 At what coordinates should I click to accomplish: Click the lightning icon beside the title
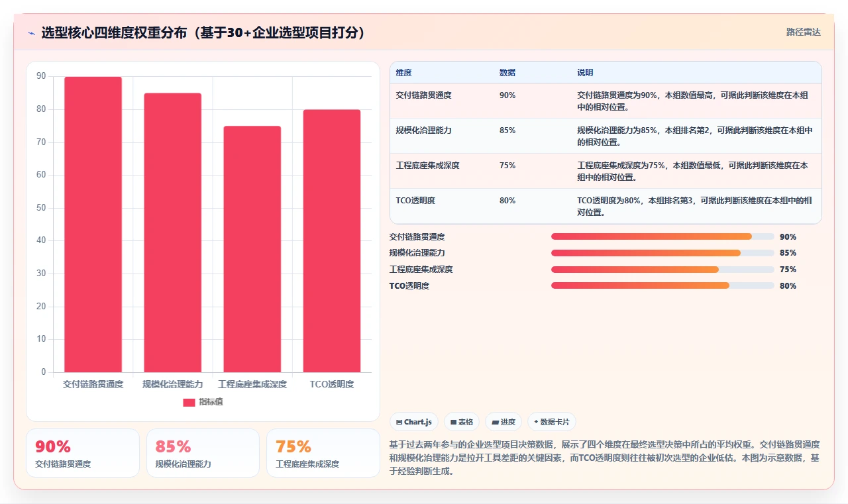[x=31, y=32]
